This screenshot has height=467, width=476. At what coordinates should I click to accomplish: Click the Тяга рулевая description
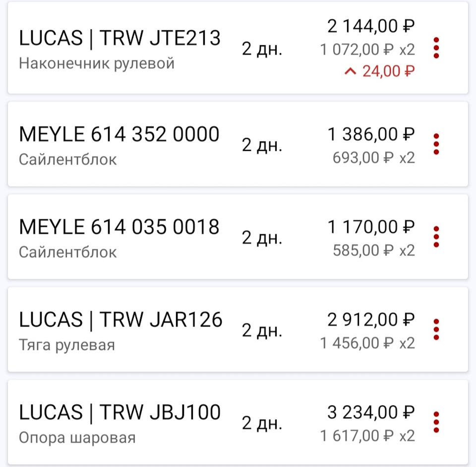click(67, 345)
